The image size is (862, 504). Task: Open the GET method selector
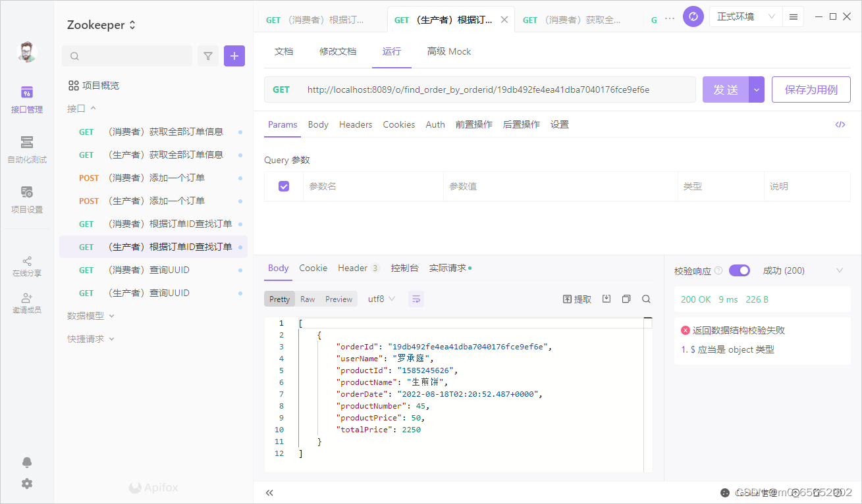point(281,89)
